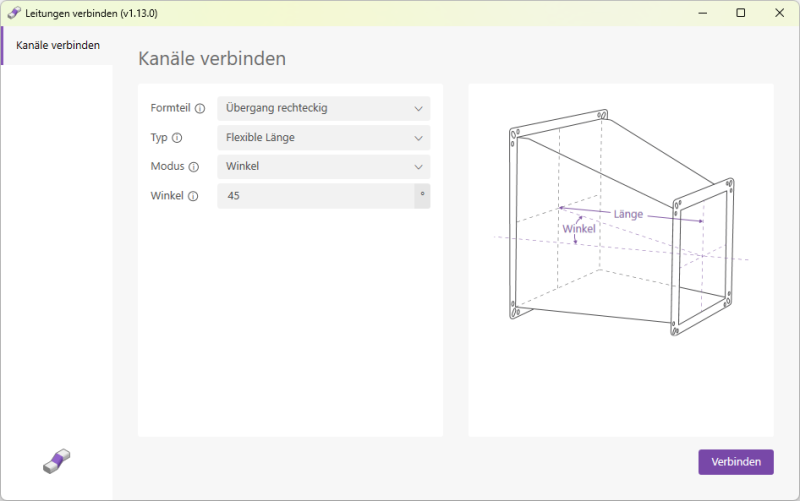Screen dimensions: 800x501
Task: Select the Kanäle verbinden sidebar tab
Action: [57, 45]
